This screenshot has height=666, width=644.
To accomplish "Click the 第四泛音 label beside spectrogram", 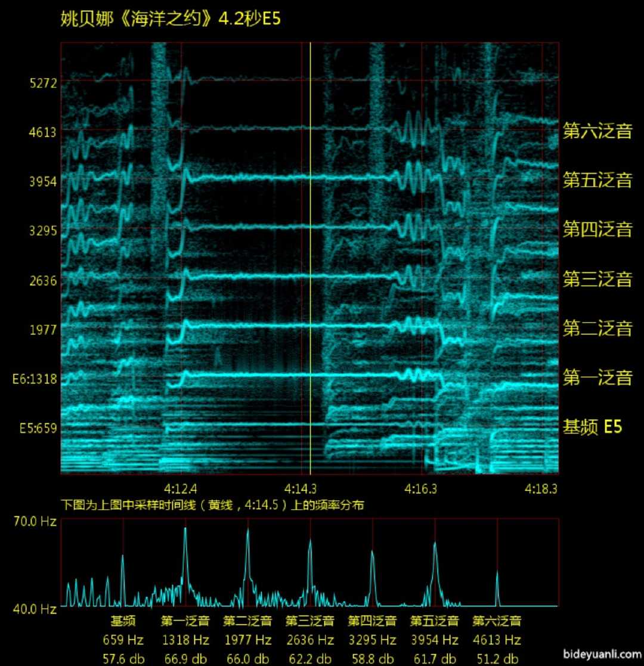I will [597, 230].
